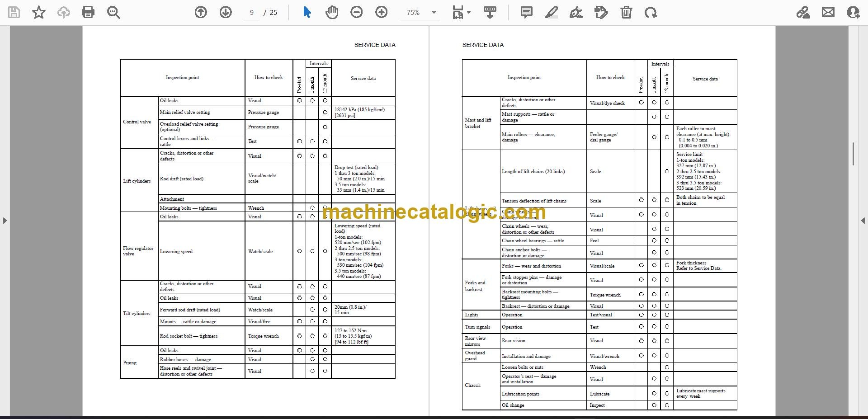868x419 pixels.
Task: Click 'Forward rod drift (rated load)' cell
Action: (201, 310)
